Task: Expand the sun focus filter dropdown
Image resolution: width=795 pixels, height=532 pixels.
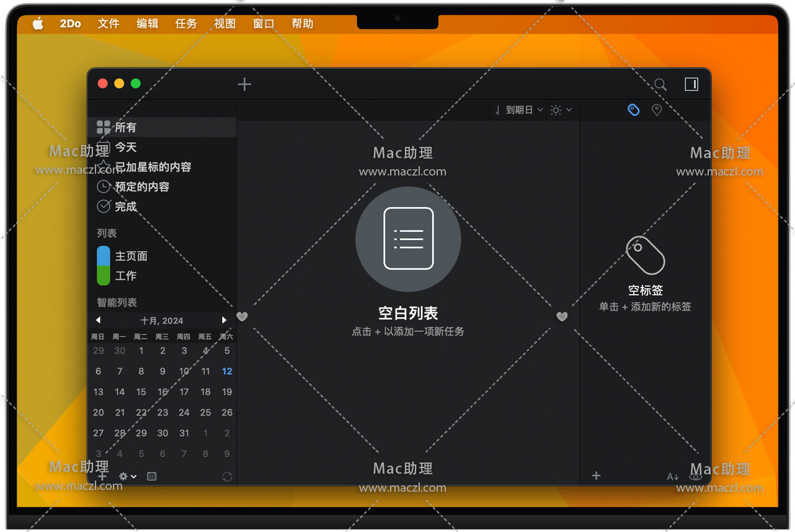Action: [x=561, y=110]
